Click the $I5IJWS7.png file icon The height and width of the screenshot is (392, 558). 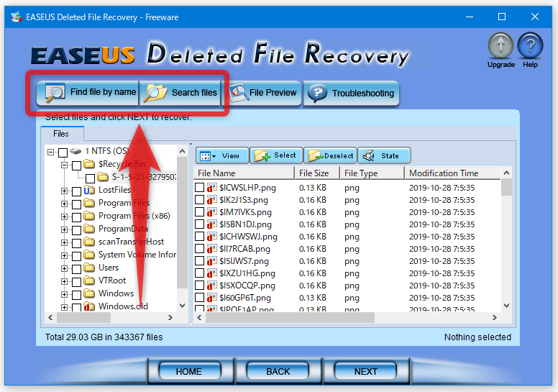point(212,261)
